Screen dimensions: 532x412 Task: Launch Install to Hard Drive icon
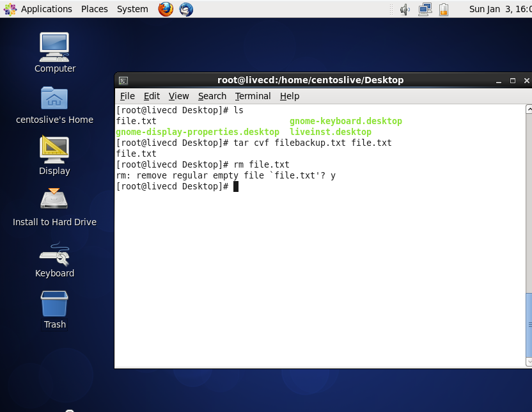click(x=54, y=207)
